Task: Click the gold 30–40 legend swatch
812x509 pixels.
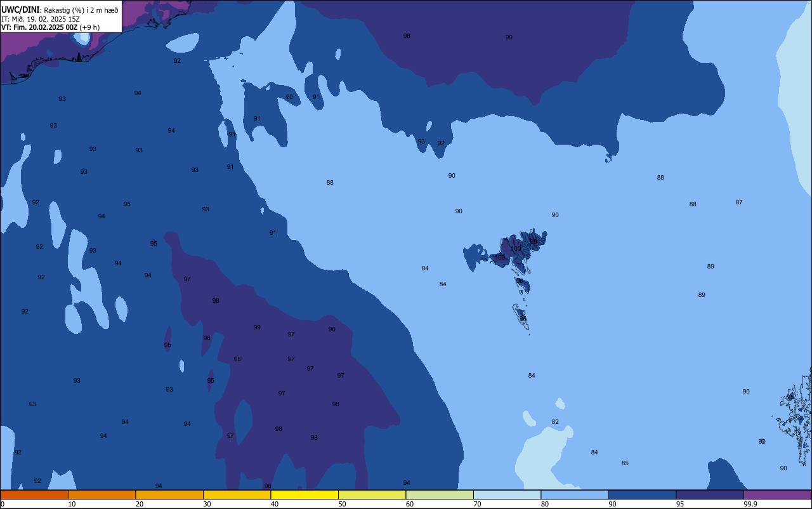Action: click(x=237, y=494)
